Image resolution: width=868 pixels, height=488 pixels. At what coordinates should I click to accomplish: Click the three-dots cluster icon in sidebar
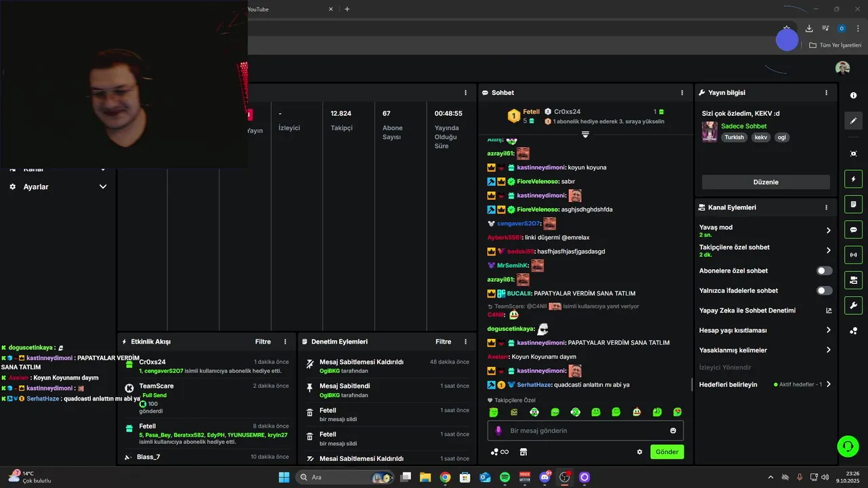(x=853, y=331)
